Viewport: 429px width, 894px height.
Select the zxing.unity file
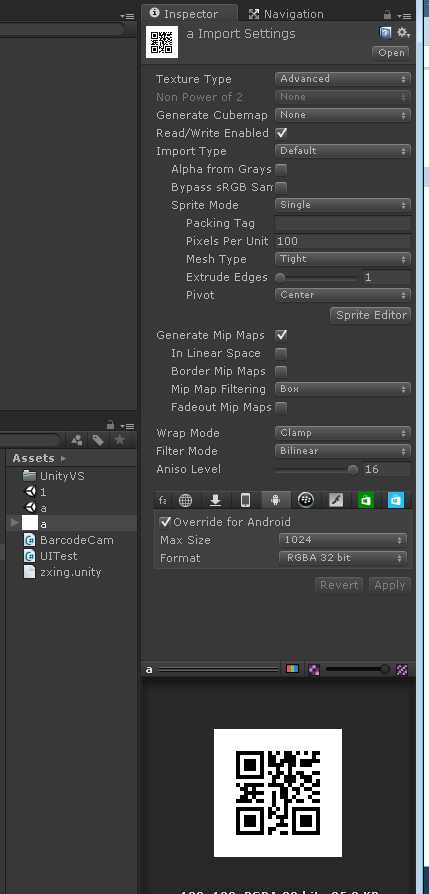pos(62,572)
